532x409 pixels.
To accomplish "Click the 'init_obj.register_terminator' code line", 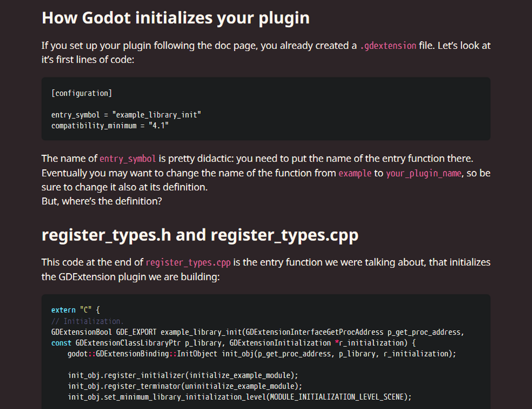I will click(185, 386).
